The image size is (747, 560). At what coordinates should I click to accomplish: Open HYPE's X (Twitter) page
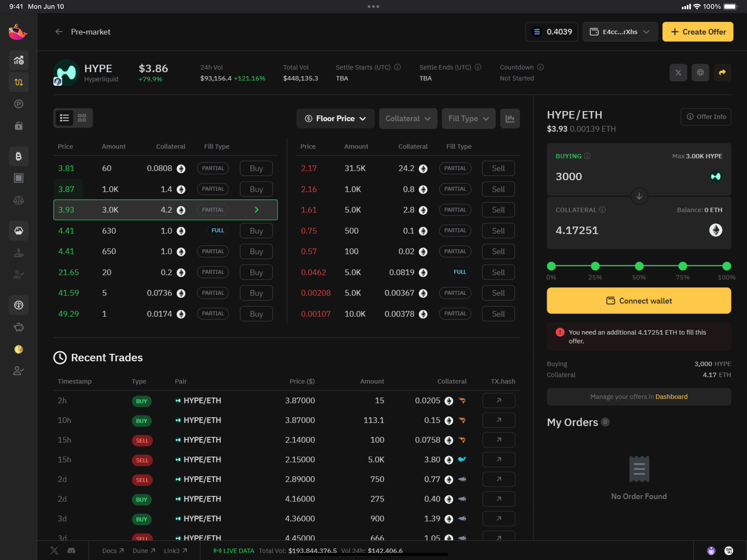pos(678,72)
